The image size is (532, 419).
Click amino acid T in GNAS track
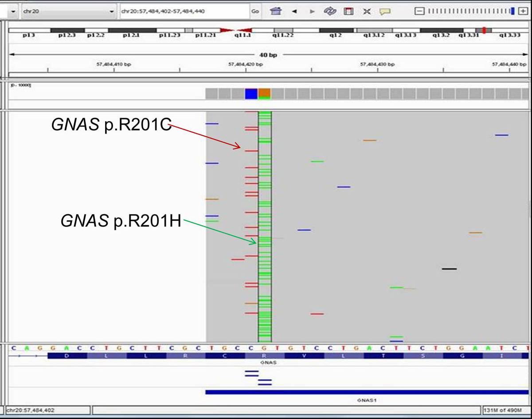[x=383, y=356]
